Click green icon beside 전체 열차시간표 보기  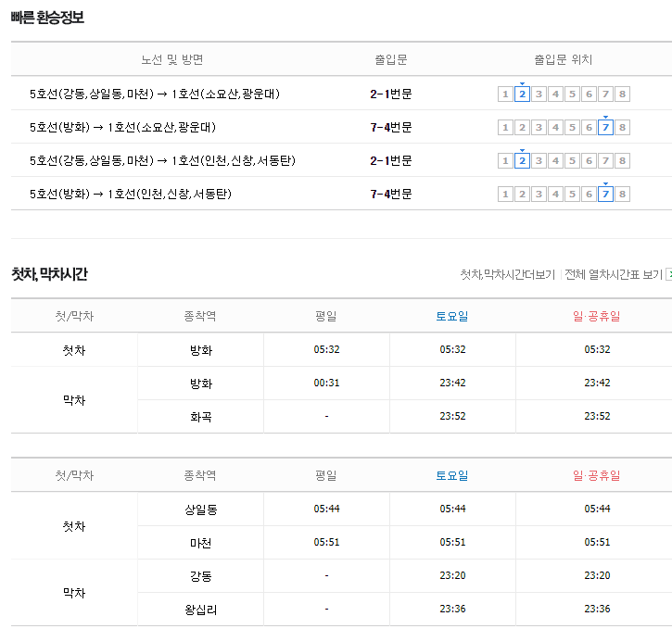pyautogui.click(x=668, y=274)
